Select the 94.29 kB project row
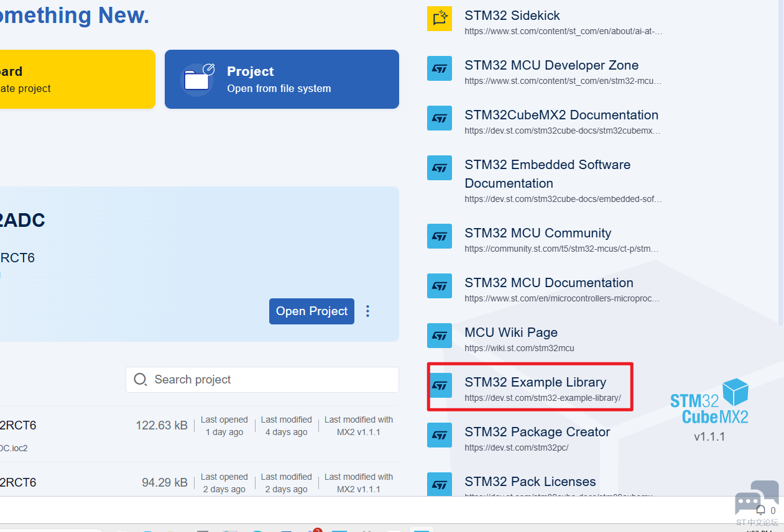 click(x=199, y=479)
